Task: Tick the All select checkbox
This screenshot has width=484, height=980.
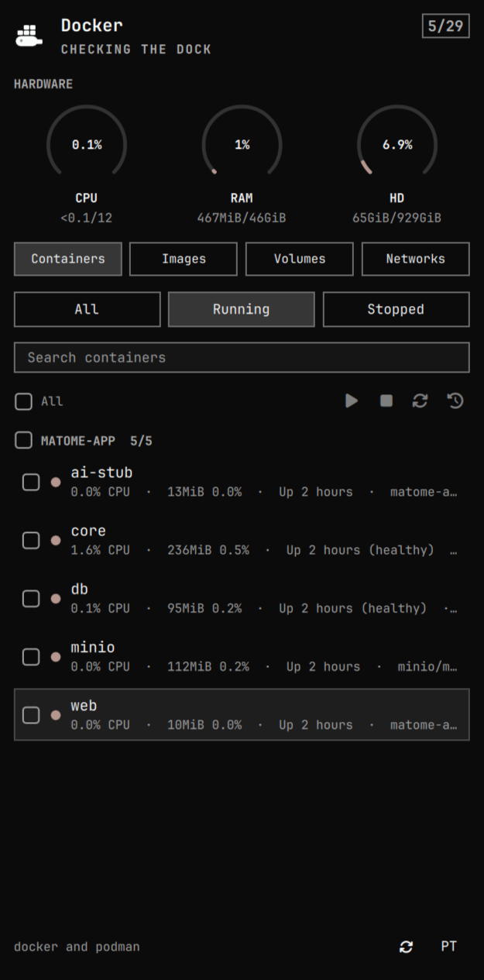Action: point(24,401)
